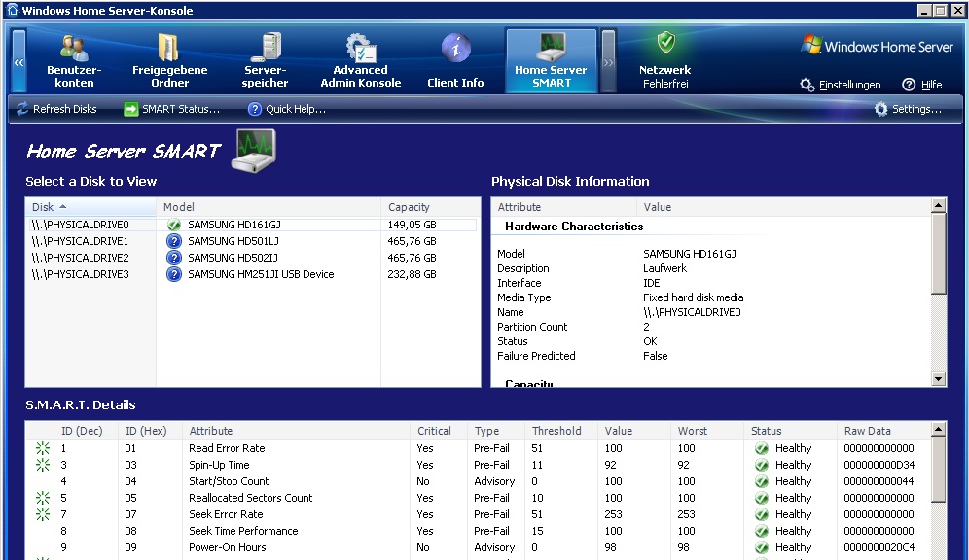
Task: Sort disk list by the Disk column
Action: (x=90, y=207)
